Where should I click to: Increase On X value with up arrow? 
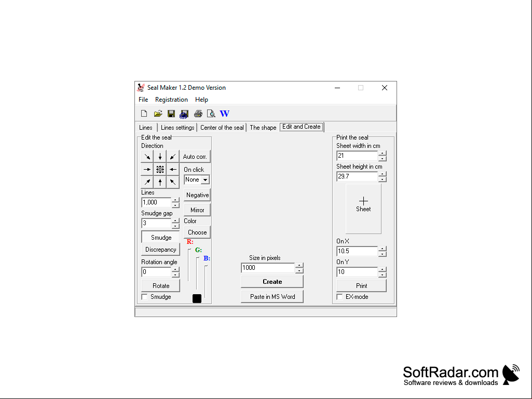383,249
